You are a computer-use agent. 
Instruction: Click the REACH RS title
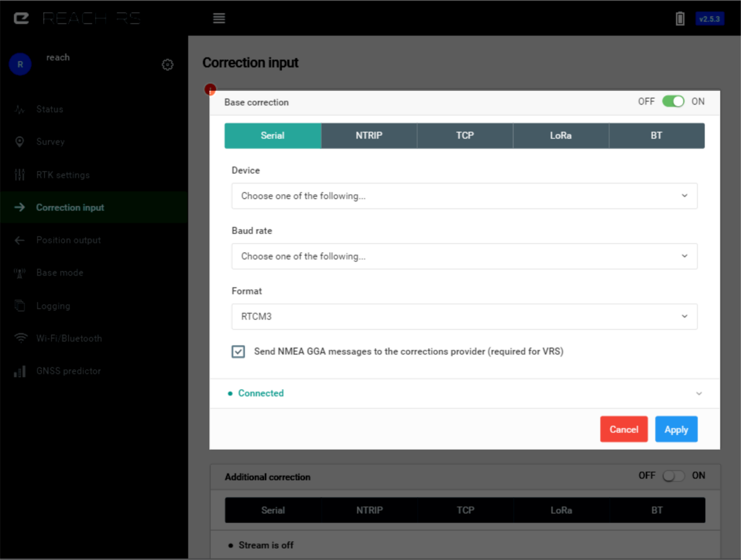click(x=92, y=18)
